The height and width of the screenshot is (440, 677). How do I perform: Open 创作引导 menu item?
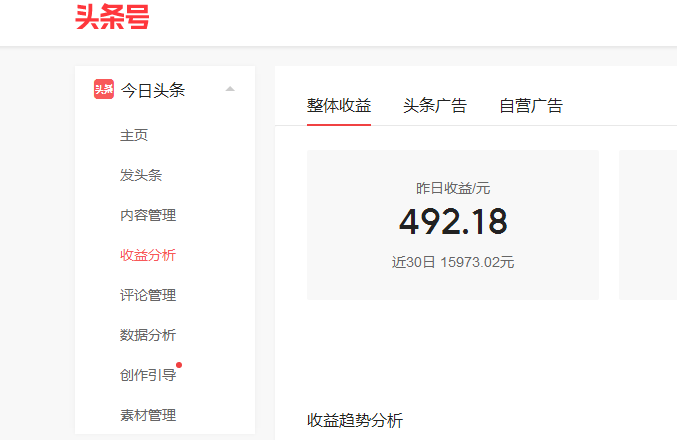[148, 375]
